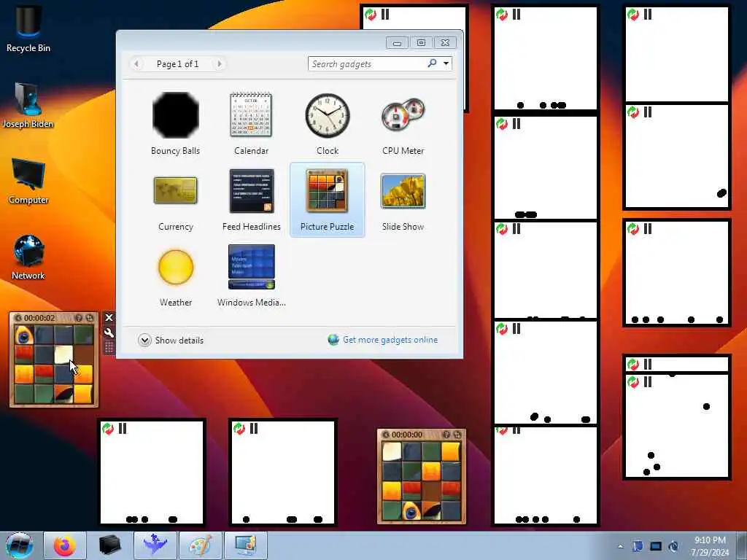The height and width of the screenshot is (560, 747).
Task: Click solve/shuffle button on 00:00:02 puzzle
Action: (x=89, y=318)
